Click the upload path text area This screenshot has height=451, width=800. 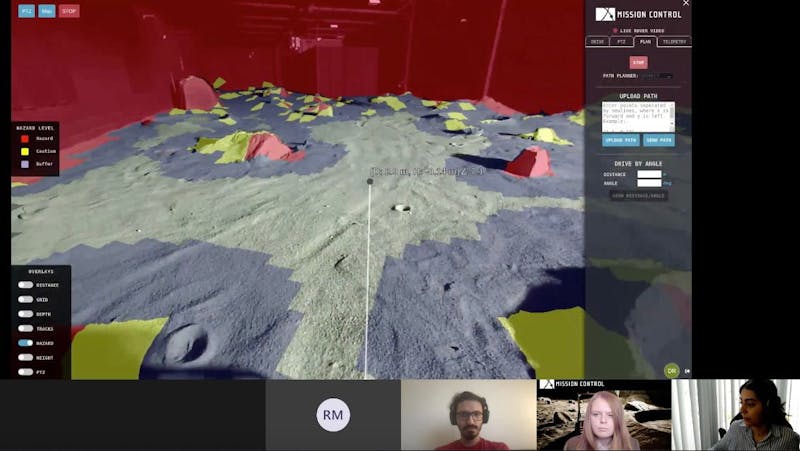pos(637,116)
